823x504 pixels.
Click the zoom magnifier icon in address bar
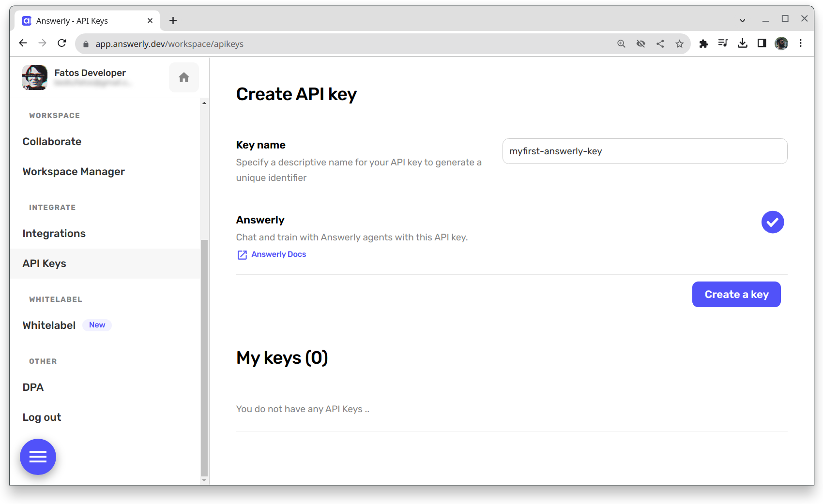coord(622,44)
